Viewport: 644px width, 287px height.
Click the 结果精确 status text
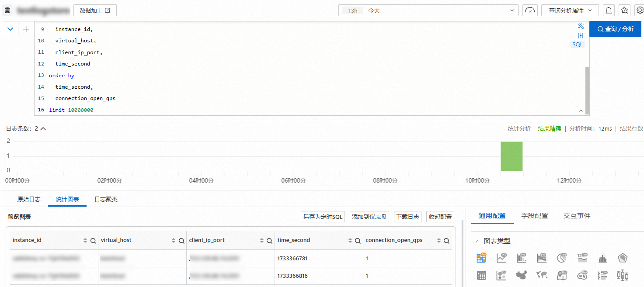tap(550, 128)
